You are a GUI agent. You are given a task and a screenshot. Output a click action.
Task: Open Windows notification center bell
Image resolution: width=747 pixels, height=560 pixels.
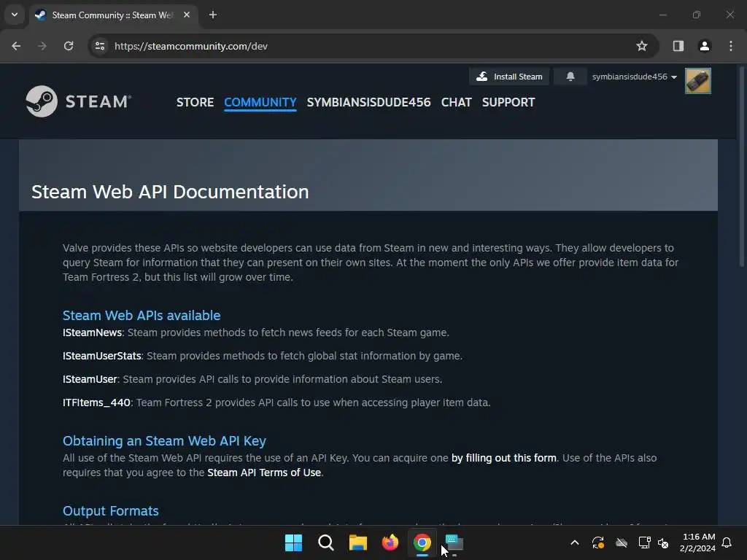[727, 542]
